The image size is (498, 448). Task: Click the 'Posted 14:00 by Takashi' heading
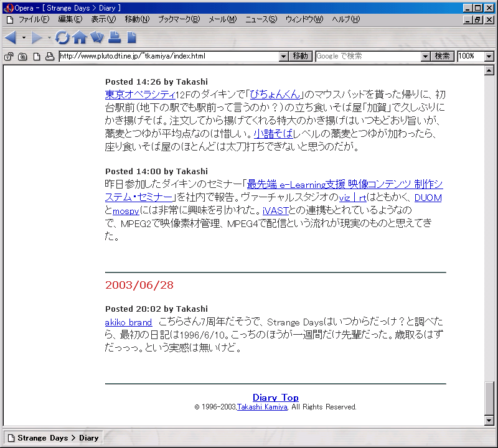(x=157, y=171)
